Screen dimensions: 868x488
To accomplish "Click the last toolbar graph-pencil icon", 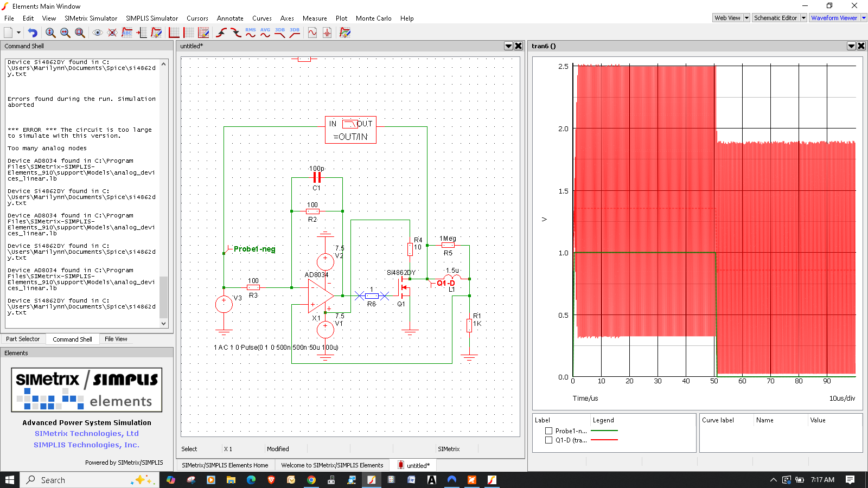I will coord(345,33).
